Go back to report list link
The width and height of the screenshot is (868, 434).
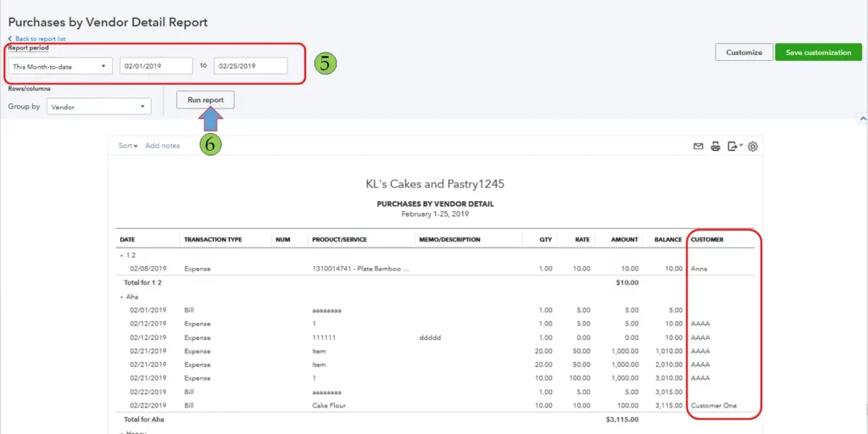pyautogui.click(x=40, y=39)
